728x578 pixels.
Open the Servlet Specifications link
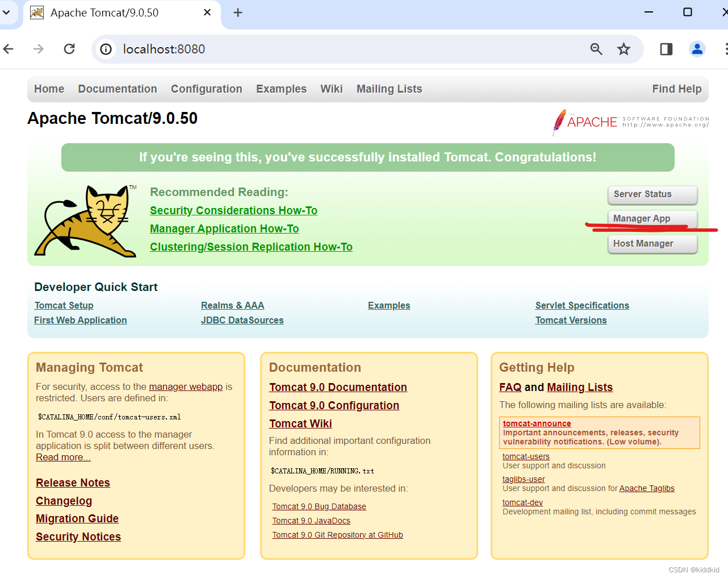click(x=582, y=305)
